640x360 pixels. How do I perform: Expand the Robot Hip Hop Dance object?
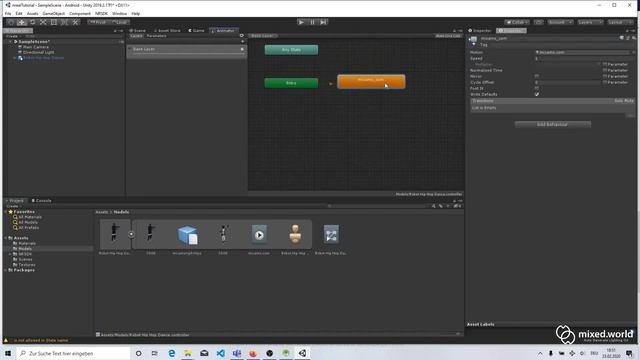click(x=15, y=58)
